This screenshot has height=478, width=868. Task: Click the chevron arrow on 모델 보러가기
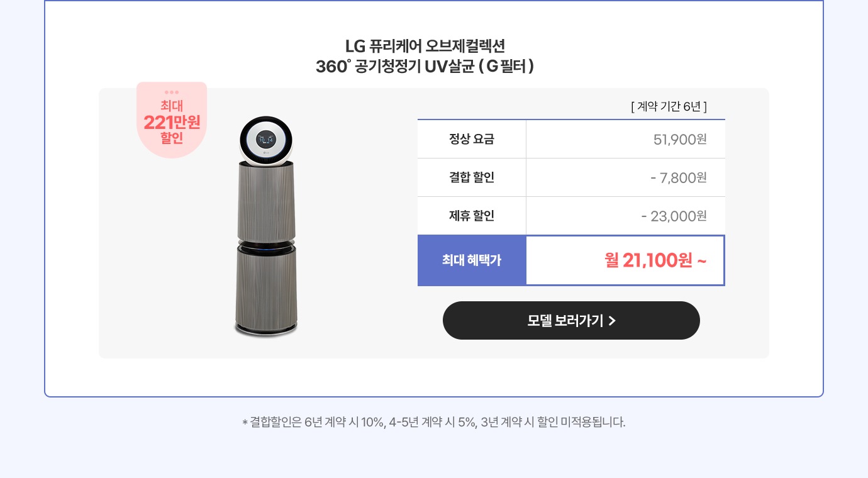point(613,321)
